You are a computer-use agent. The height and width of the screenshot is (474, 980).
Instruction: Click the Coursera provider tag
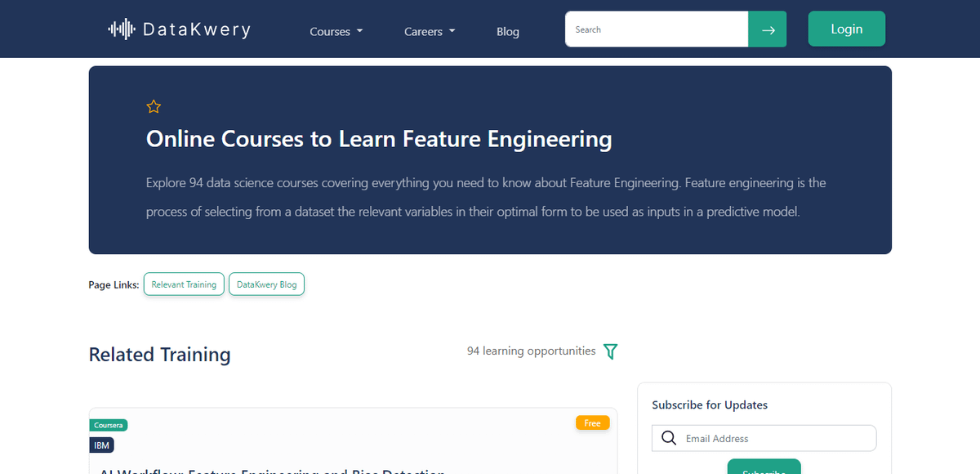(109, 425)
